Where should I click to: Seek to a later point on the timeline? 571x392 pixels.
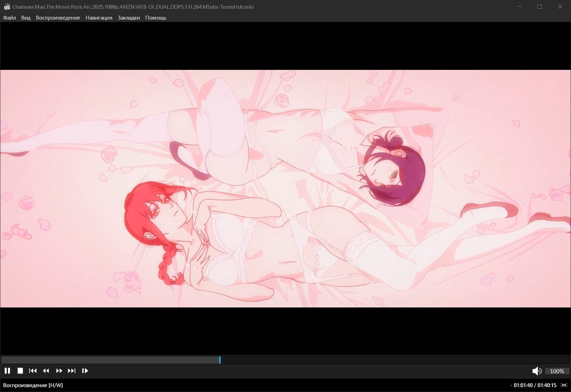click(x=395, y=360)
